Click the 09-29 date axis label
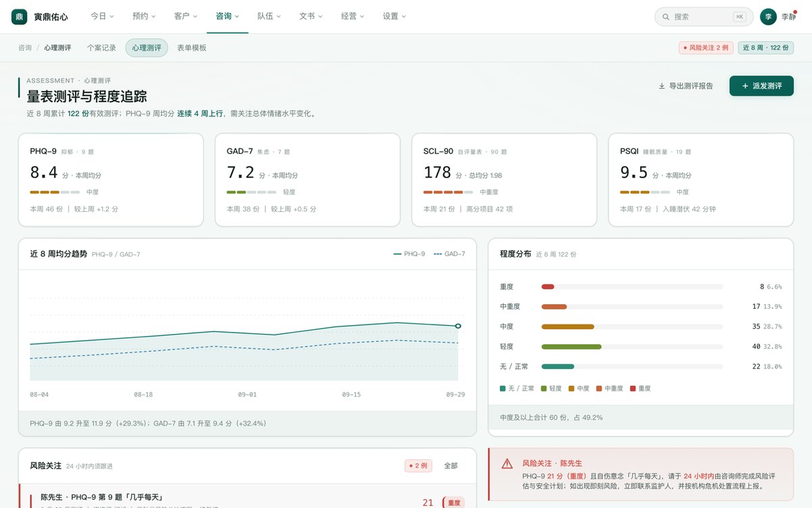The image size is (812, 508). (455, 394)
